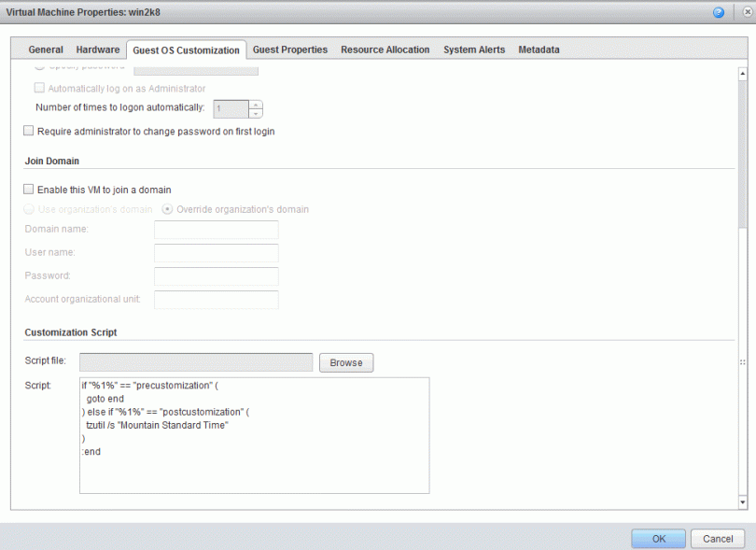This screenshot has height=550, width=756.
Task: Open the Resource Allocation tab
Action: [x=385, y=49]
